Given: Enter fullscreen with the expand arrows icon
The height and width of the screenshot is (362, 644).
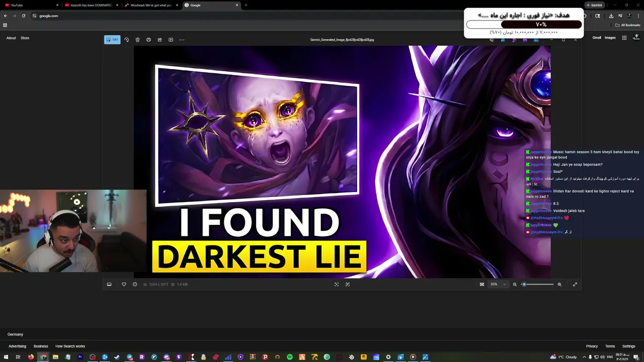Looking at the screenshot, I should click(575, 284).
